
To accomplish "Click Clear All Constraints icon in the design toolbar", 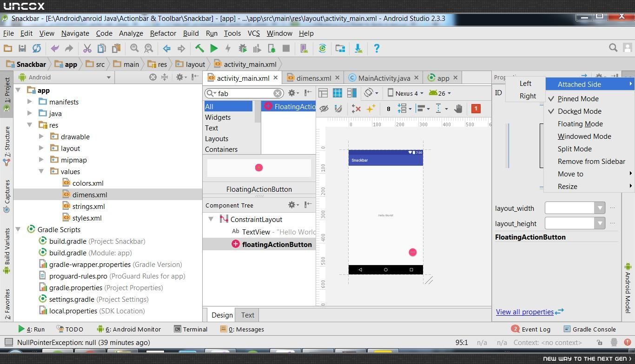I will pos(356,109).
